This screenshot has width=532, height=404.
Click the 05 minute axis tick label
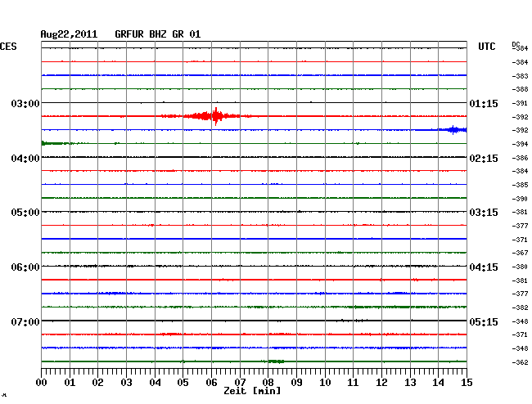pyautogui.click(x=183, y=383)
